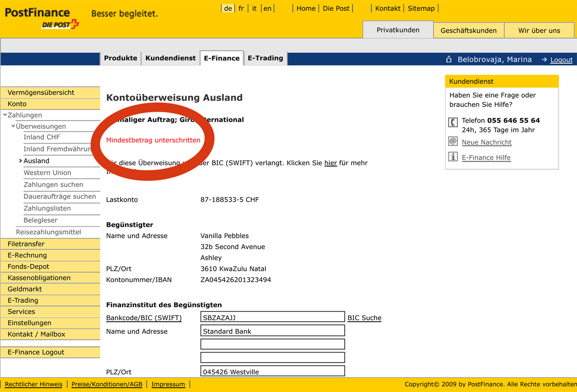Screen dimensions: 577x392
Task: Click the first empty address line field
Action: (x=273, y=344)
